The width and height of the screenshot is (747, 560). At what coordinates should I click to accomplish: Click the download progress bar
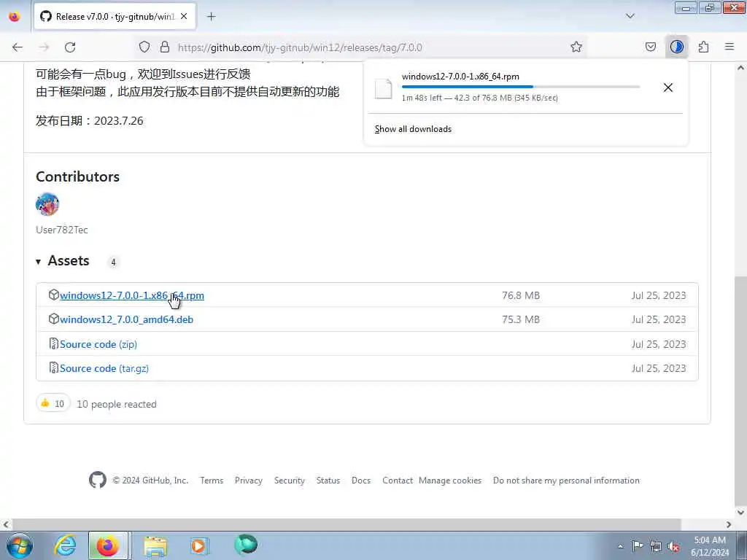point(521,87)
